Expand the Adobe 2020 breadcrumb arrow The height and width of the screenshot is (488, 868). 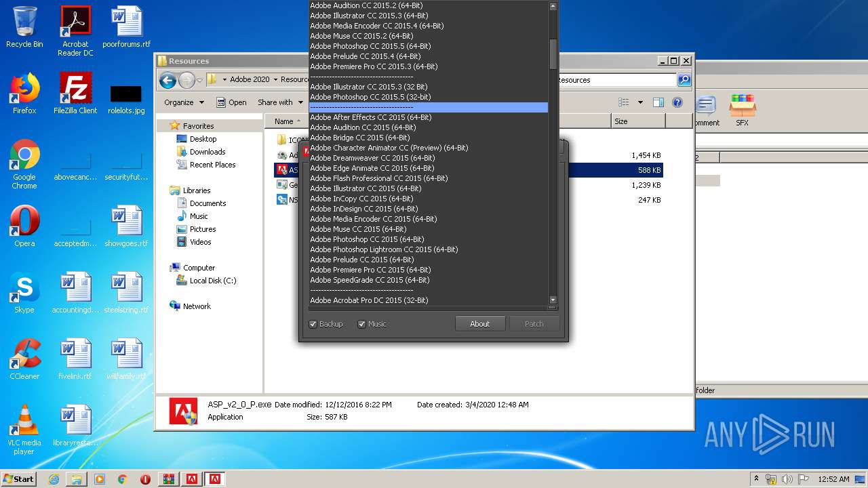(x=275, y=80)
